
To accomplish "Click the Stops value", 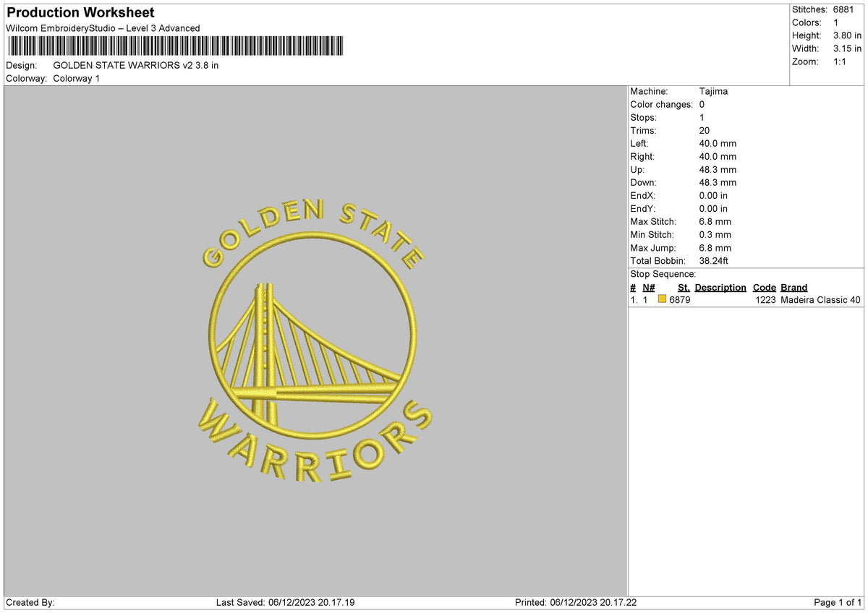I will 702,117.
